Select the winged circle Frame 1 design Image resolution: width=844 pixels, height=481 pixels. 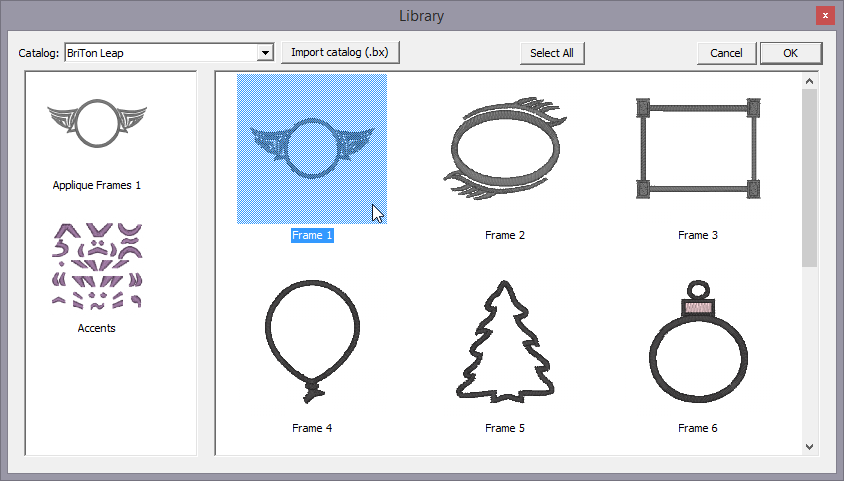tap(311, 149)
